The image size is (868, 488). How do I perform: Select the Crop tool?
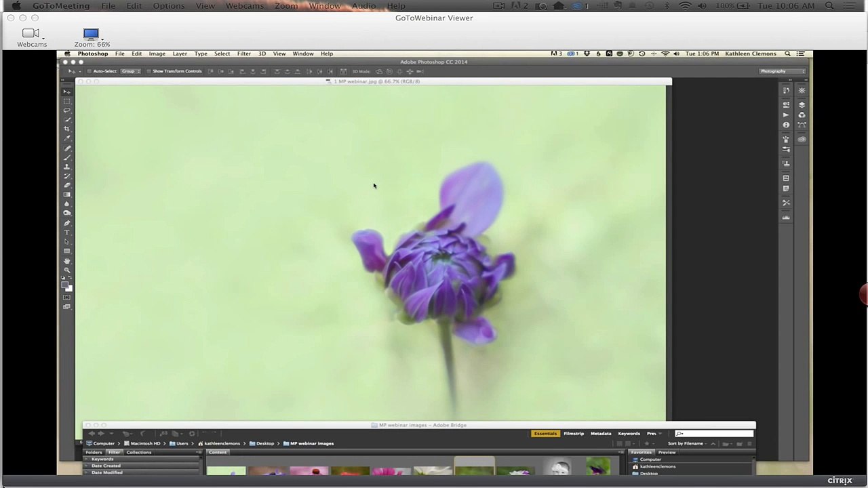[67, 128]
